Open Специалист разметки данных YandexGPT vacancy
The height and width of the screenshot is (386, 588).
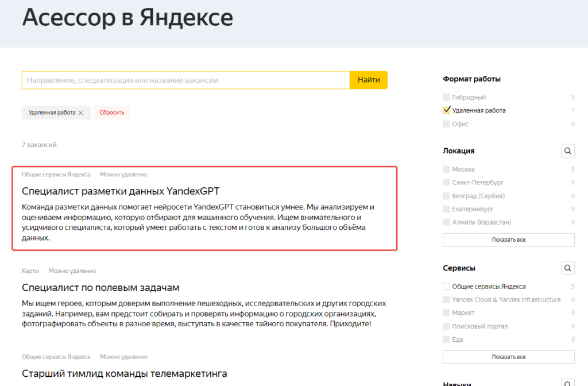(x=121, y=191)
